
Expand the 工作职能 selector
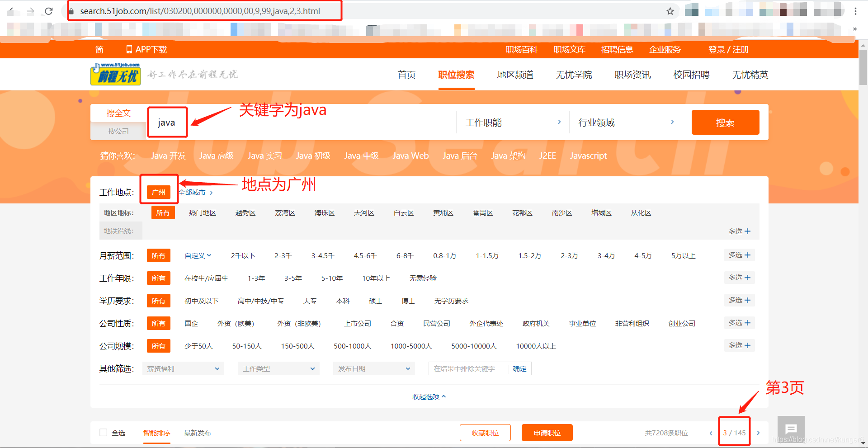click(513, 122)
